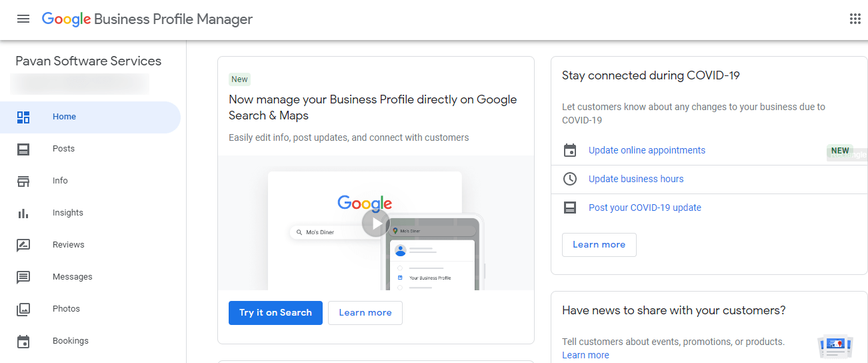Click the Insights bar chart icon
This screenshot has height=363, width=868.
(23, 213)
